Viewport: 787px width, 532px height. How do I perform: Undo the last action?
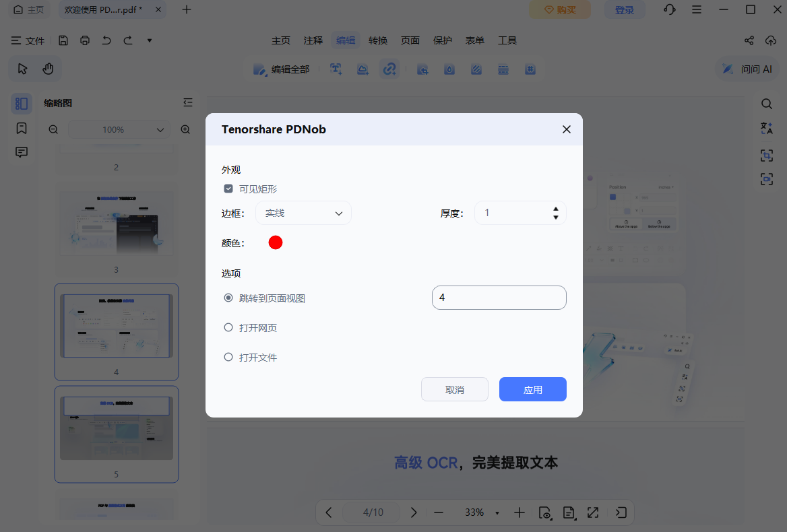pyautogui.click(x=106, y=40)
